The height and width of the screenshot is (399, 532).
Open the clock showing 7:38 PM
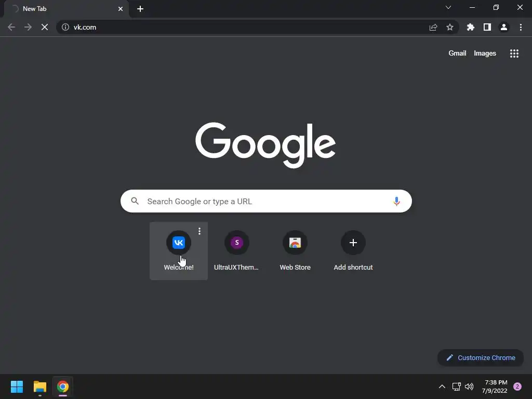tap(495, 387)
